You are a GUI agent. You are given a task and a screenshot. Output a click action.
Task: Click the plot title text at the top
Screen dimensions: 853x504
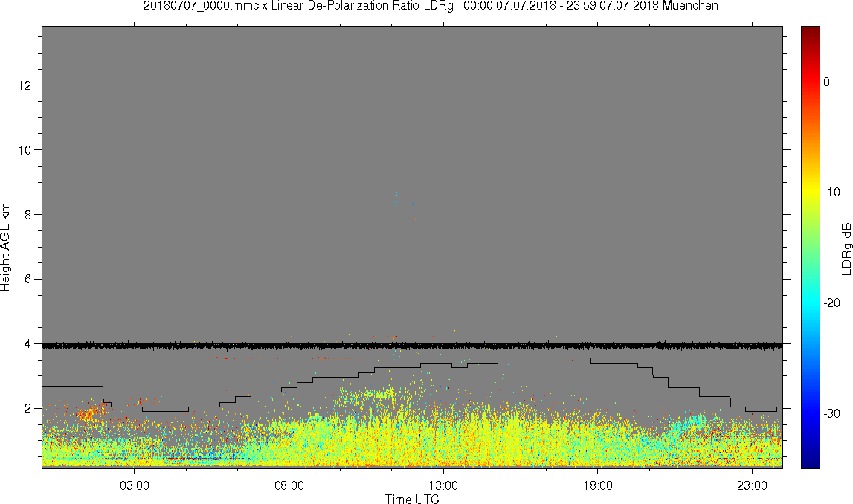(431, 6)
